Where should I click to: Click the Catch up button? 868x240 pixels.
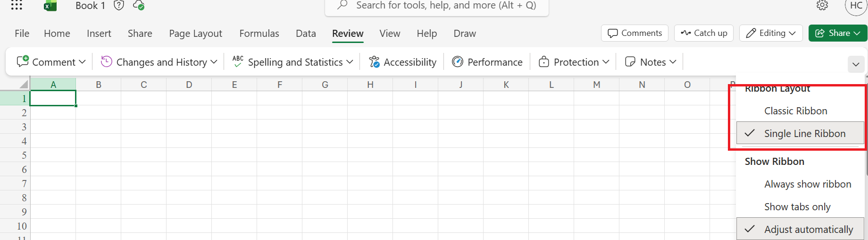(x=704, y=33)
